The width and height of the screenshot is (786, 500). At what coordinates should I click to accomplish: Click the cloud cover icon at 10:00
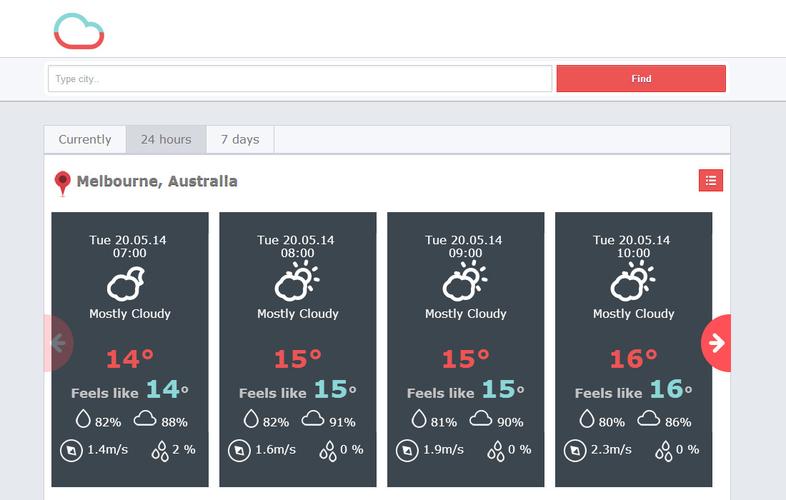pos(648,418)
